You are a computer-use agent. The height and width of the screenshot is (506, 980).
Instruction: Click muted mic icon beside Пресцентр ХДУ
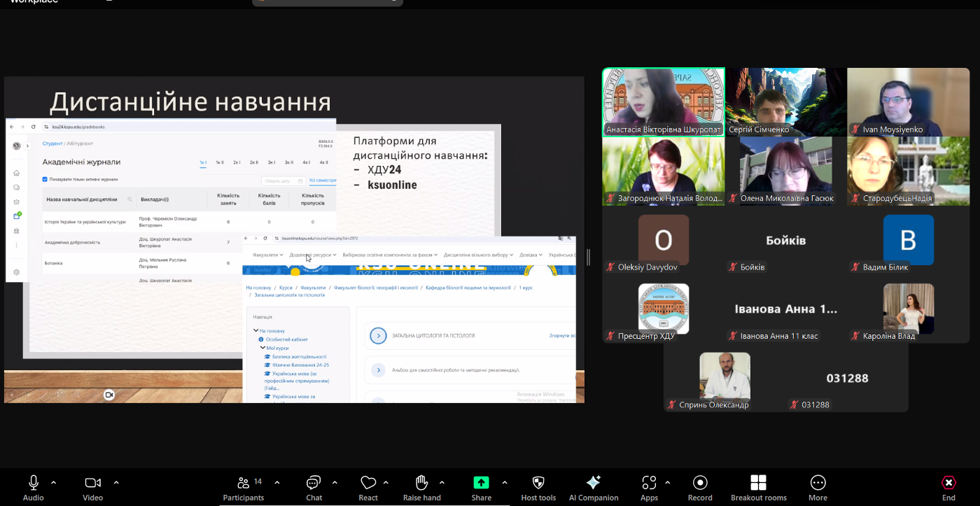tap(611, 336)
